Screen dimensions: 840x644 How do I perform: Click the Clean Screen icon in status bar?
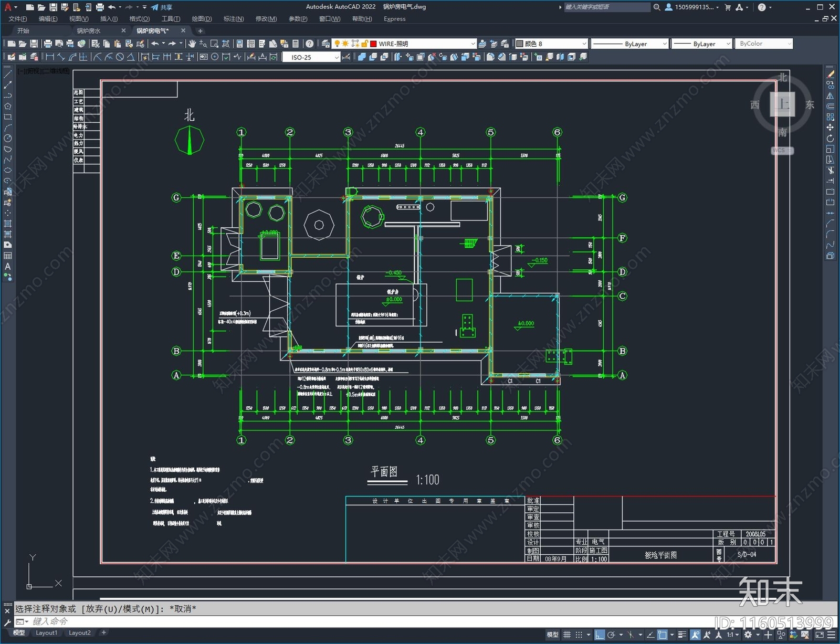[x=819, y=635]
